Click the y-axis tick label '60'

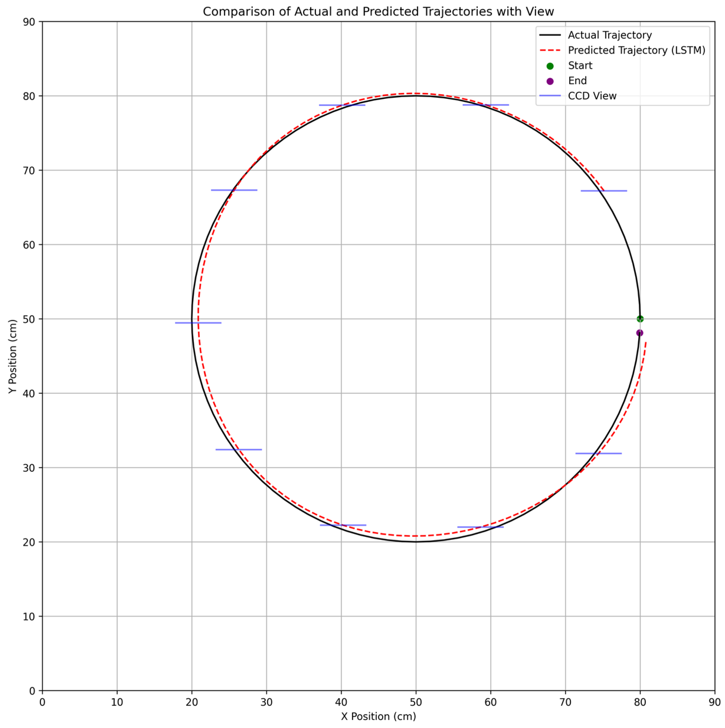(x=29, y=244)
